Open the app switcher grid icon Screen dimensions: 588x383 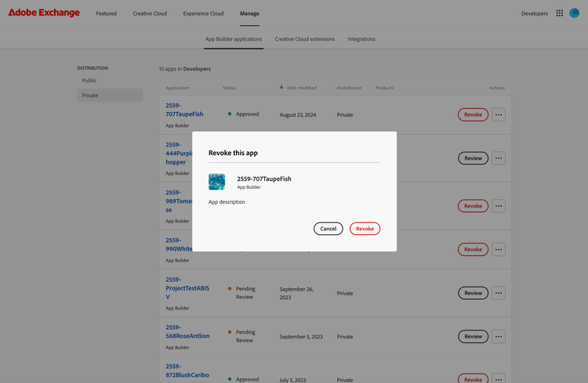coord(559,13)
